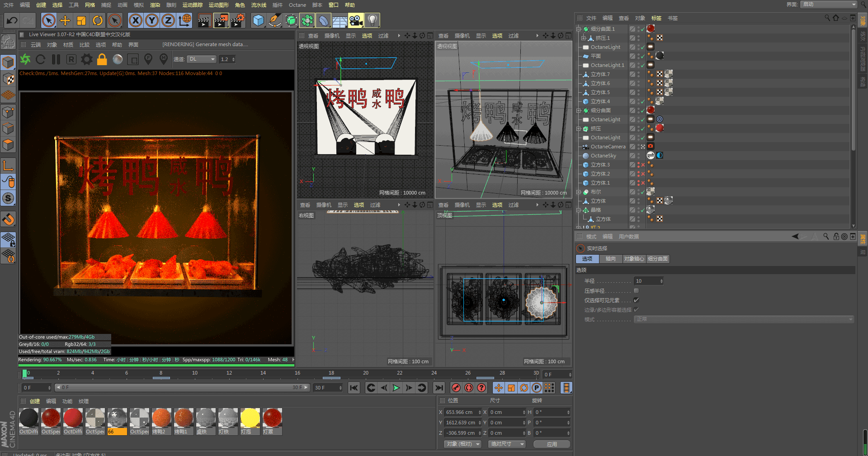The image size is (868, 456).
Task: Open the 绝对尺寸 dropdown
Action: point(507,444)
